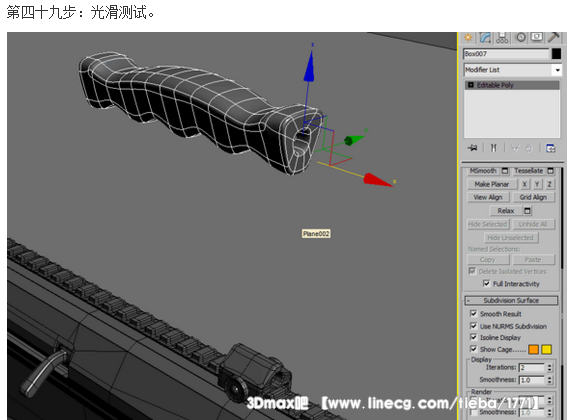This screenshot has width=568, height=420.
Task: Click the Hide Selected button
Action: pyautogui.click(x=488, y=224)
